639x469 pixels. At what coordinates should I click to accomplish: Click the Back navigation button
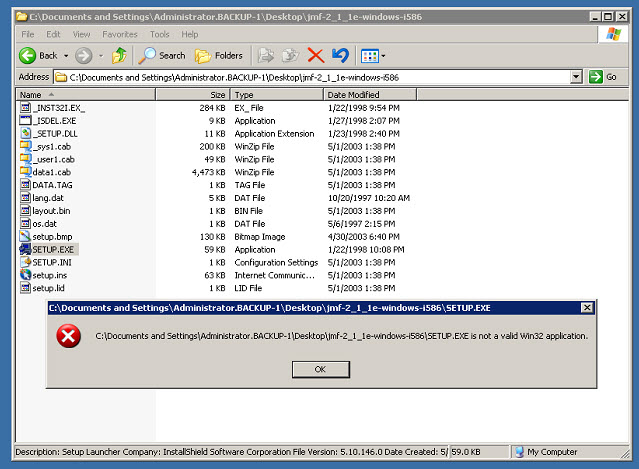pyautogui.click(x=38, y=55)
